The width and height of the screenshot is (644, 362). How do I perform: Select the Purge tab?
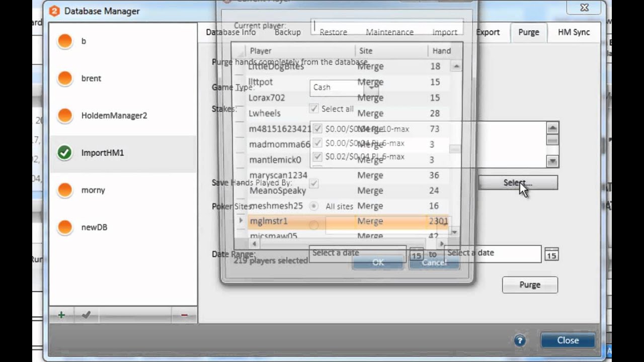point(529,32)
